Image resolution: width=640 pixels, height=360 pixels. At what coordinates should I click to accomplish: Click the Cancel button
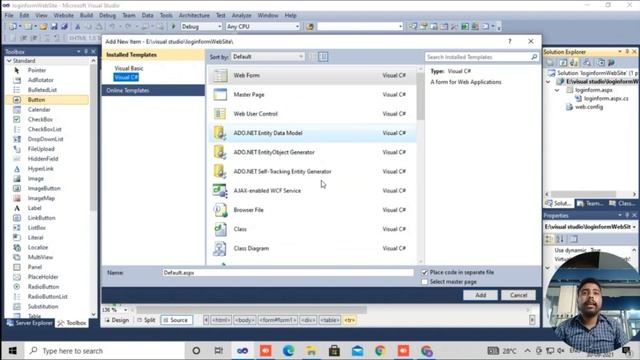click(x=518, y=295)
